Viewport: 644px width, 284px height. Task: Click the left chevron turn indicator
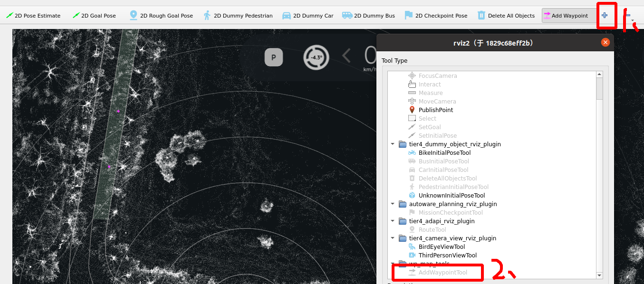pyautogui.click(x=346, y=57)
